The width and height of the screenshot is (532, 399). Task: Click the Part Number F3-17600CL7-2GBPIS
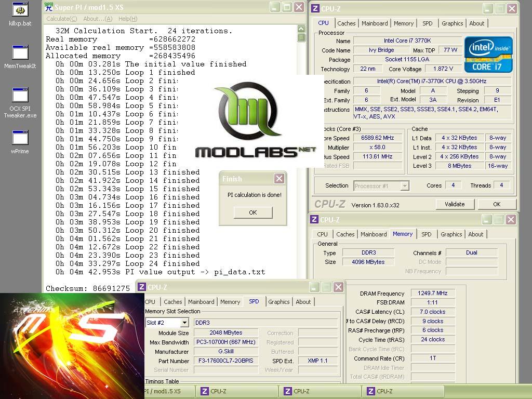pyautogui.click(x=225, y=361)
